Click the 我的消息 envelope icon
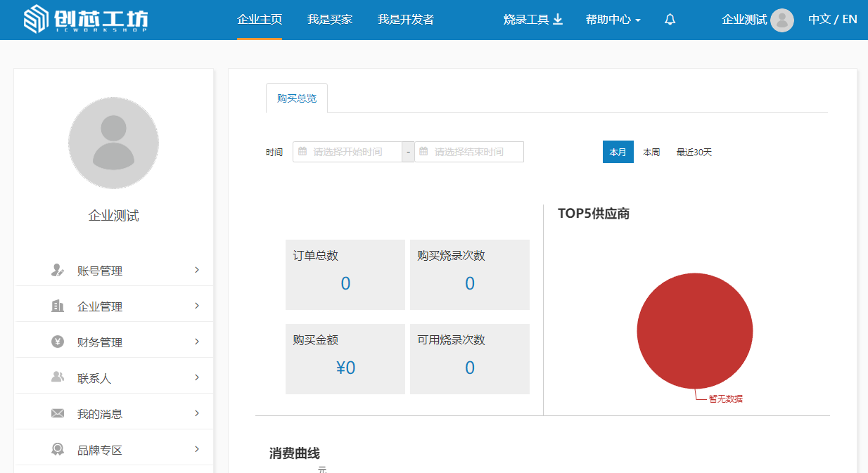The image size is (868, 473). [58, 414]
